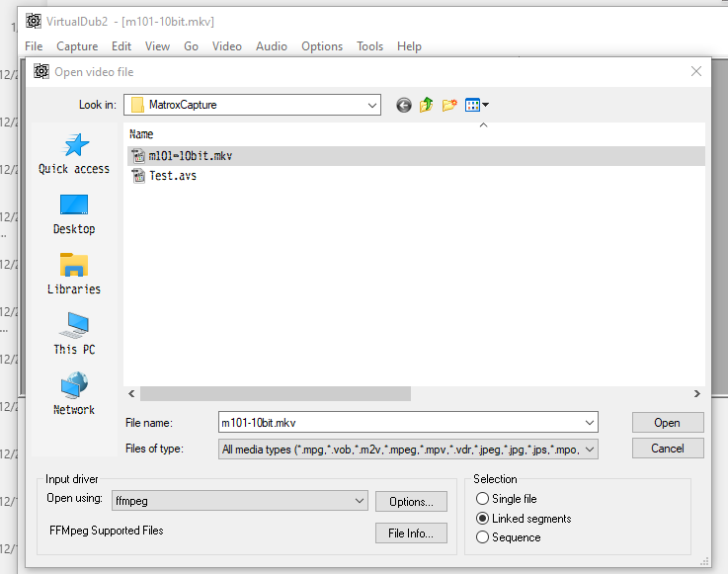
Task: Click the VirtualDub2 gear title icon
Action: pos(33,21)
